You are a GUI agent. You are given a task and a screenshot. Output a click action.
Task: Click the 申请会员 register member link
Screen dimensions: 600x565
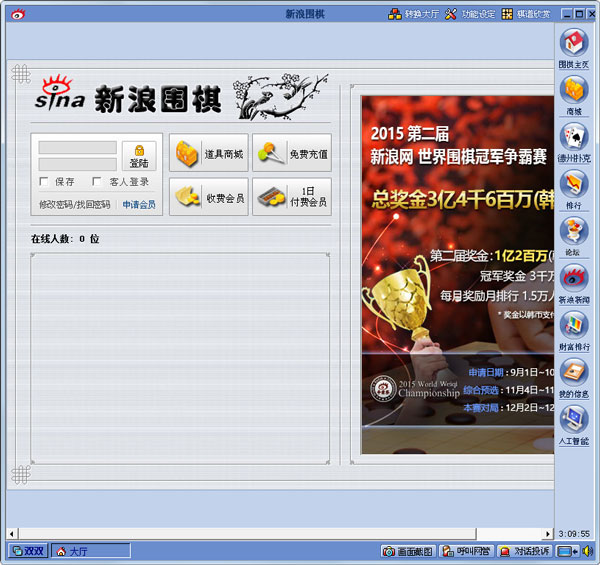click(139, 205)
